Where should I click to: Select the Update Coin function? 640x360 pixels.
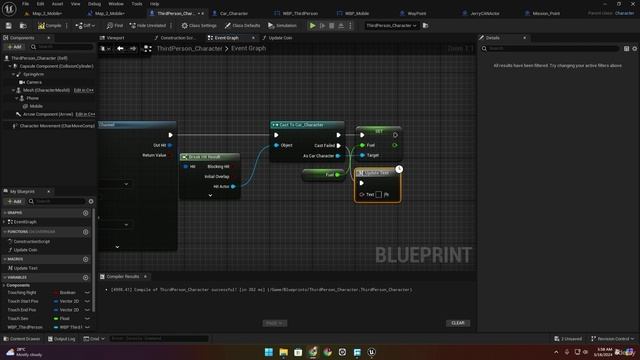pyautogui.click(x=25, y=250)
